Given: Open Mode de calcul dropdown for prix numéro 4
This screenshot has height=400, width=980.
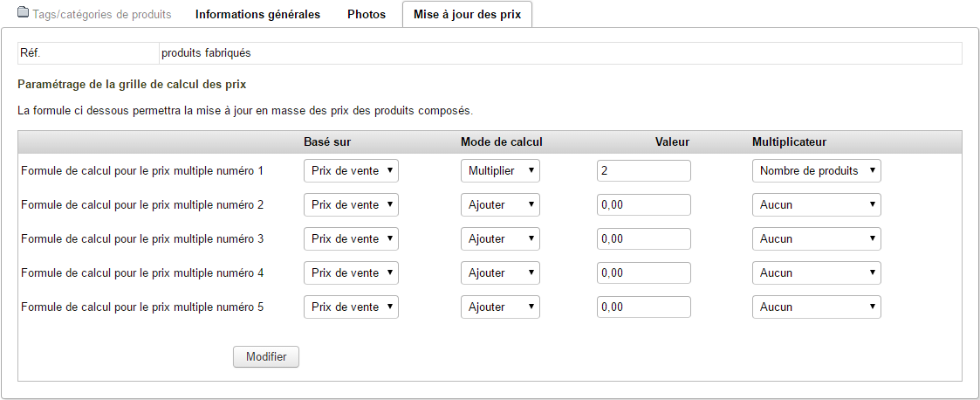Looking at the screenshot, I should [x=500, y=273].
